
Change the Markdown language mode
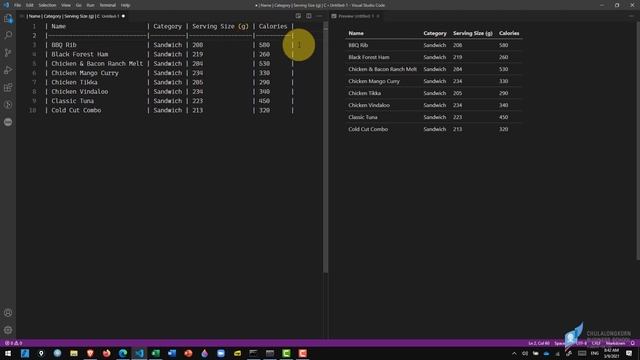click(x=615, y=343)
